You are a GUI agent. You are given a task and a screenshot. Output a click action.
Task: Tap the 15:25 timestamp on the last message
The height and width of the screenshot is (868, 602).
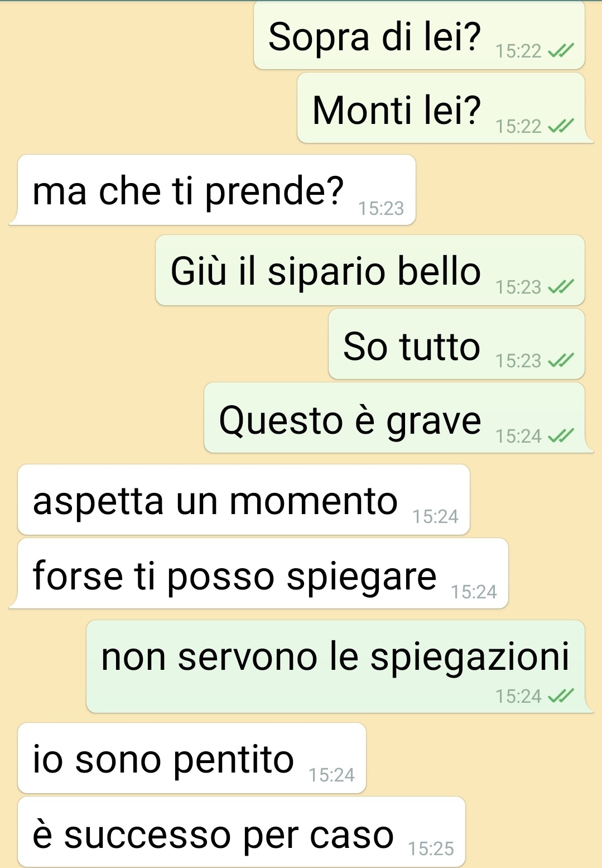click(431, 848)
